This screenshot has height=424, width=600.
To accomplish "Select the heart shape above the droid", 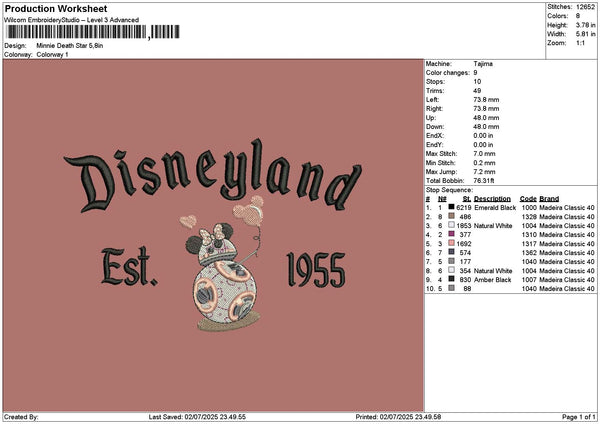I will 188,221.
